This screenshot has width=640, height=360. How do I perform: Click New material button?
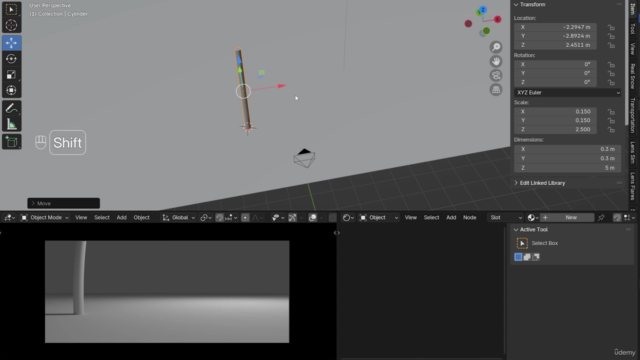click(571, 218)
